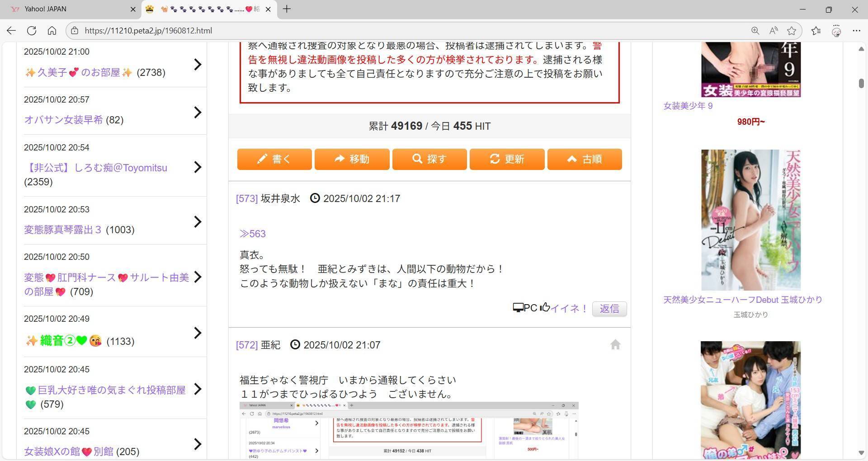Image resolution: width=868 pixels, height=461 pixels.
Task: Click the zoom magnifier icon in address bar
Action: point(755,31)
